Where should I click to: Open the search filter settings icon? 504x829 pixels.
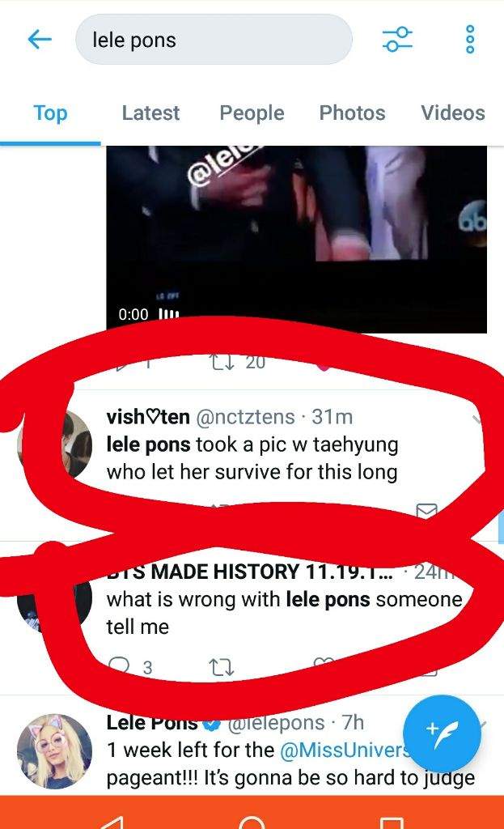pos(397,39)
